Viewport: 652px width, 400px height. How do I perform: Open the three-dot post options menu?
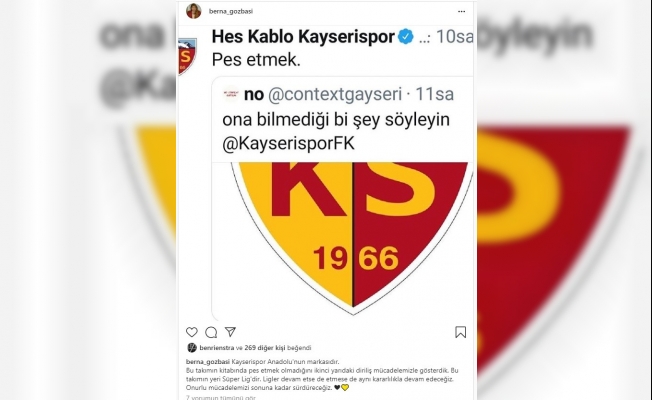[462, 11]
